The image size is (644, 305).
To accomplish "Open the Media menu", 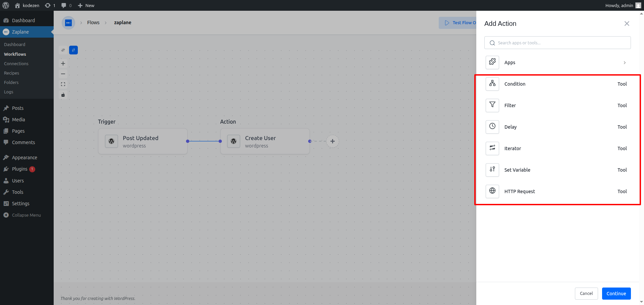I will click(x=27, y=120).
